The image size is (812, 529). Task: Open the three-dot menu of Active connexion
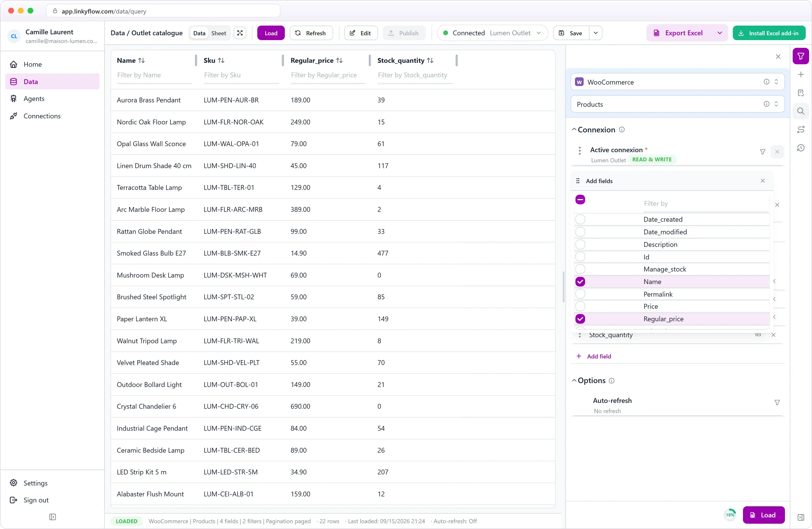click(x=579, y=150)
